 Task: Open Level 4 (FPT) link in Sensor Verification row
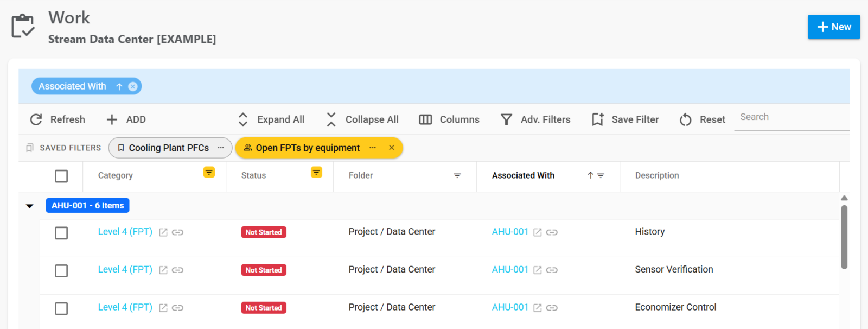click(x=125, y=270)
